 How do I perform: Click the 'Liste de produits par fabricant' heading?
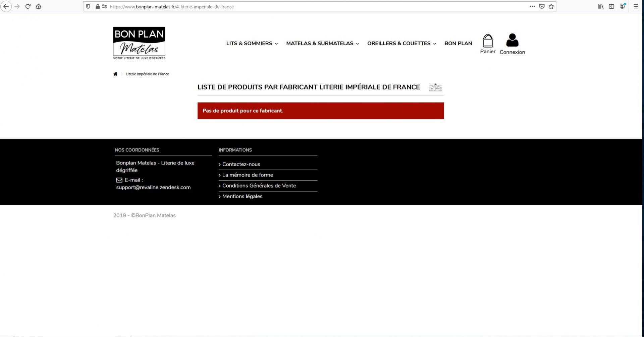click(309, 87)
